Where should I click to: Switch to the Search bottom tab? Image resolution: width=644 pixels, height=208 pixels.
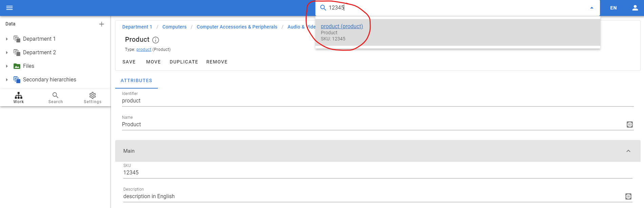point(56,98)
